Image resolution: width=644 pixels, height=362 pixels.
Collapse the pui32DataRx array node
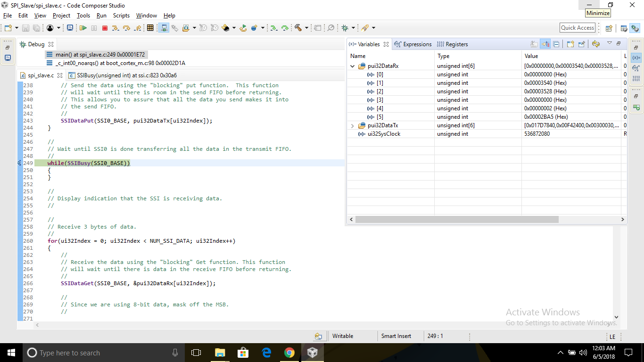coord(353,66)
